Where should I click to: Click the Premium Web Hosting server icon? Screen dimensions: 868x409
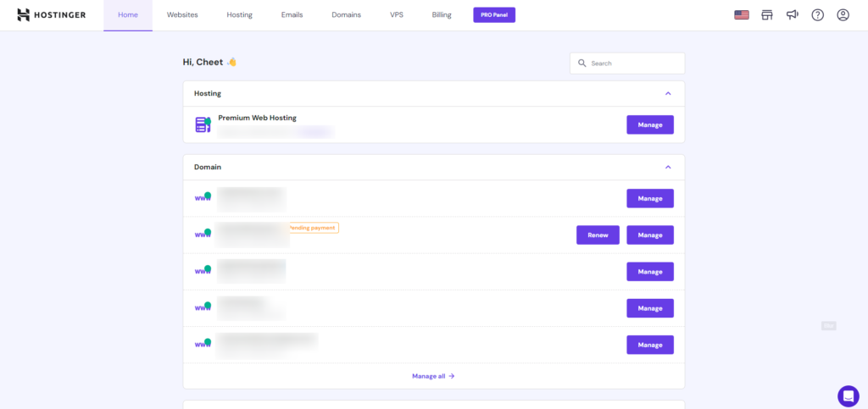pyautogui.click(x=203, y=124)
